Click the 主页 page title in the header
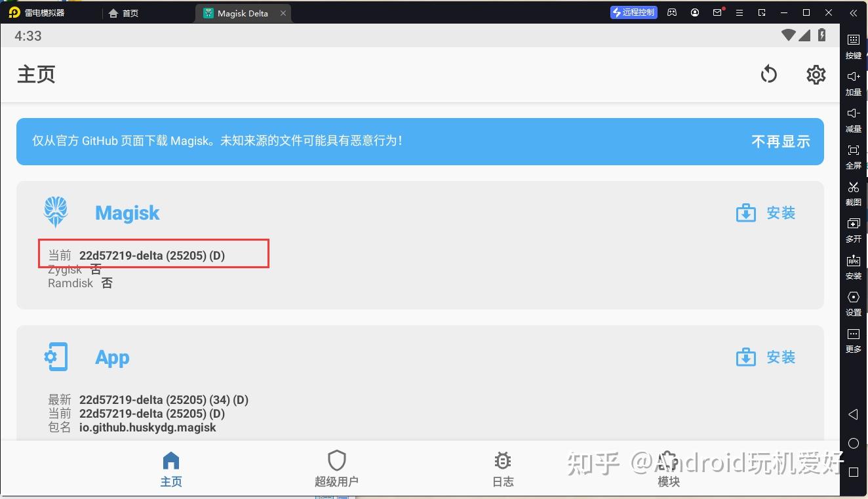Image resolution: width=868 pixels, height=499 pixels. tap(36, 74)
